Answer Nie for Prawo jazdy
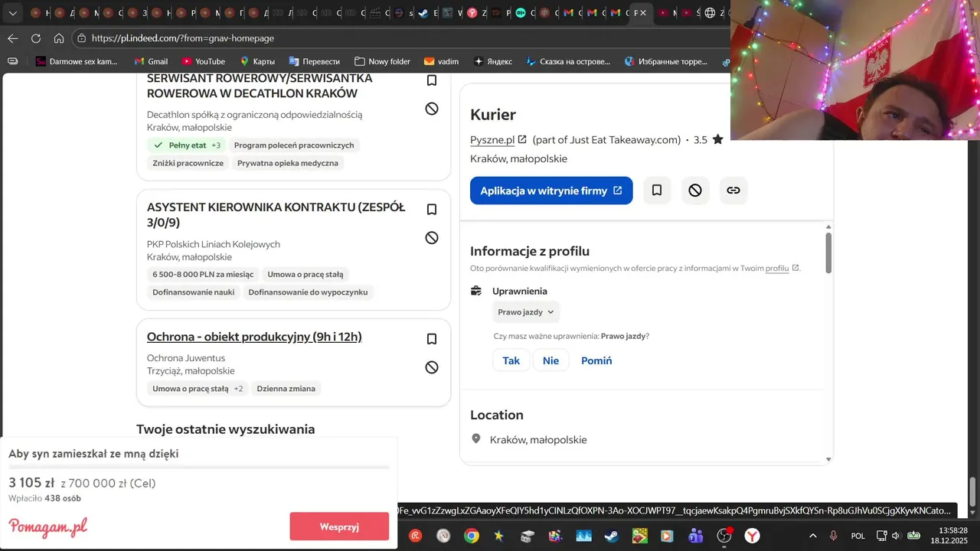 [x=550, y=360]
